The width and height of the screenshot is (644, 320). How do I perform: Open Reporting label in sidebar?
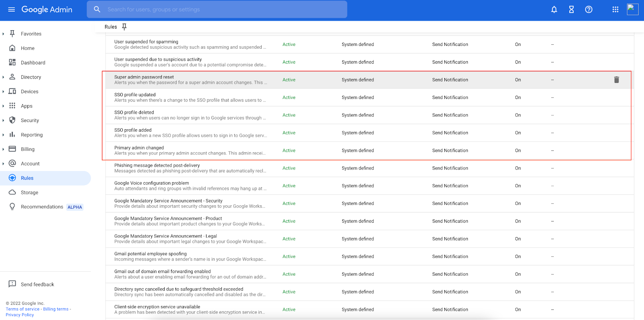pyautogui.click(x=32, y=135)
